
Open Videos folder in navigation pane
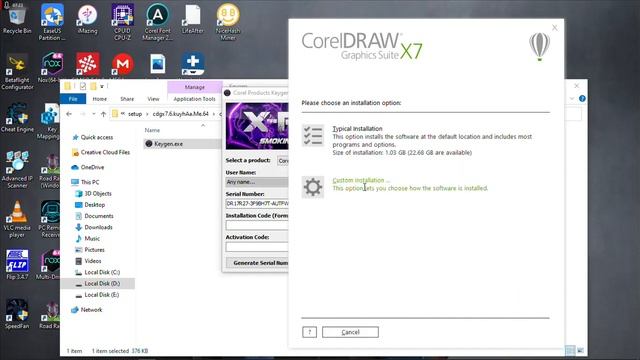pyautogui.click(x=93, y=261)
